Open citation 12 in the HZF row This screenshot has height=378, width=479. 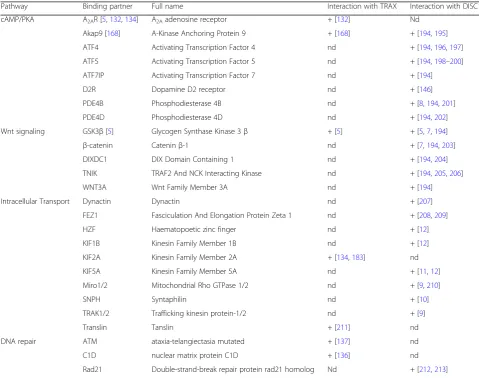[423, 229]
